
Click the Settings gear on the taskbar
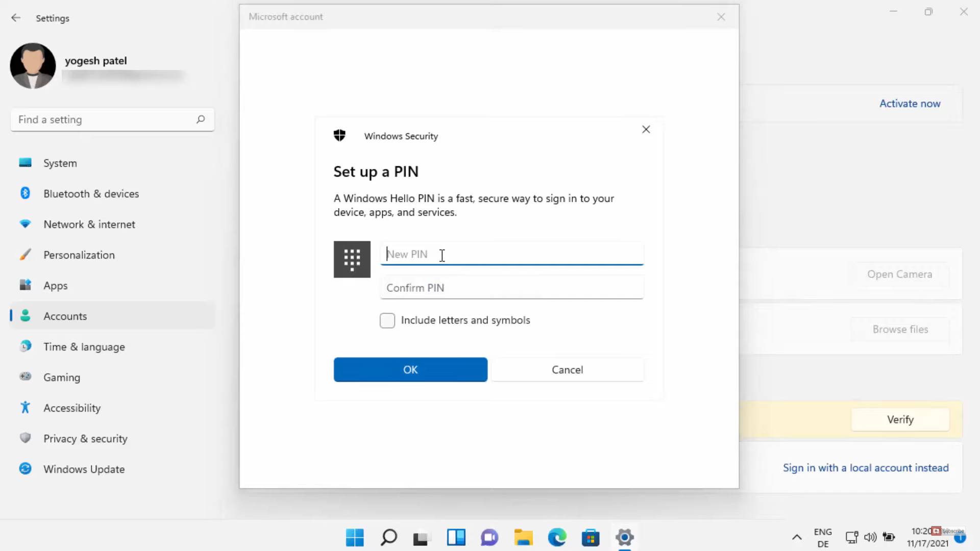pos(625,537)
